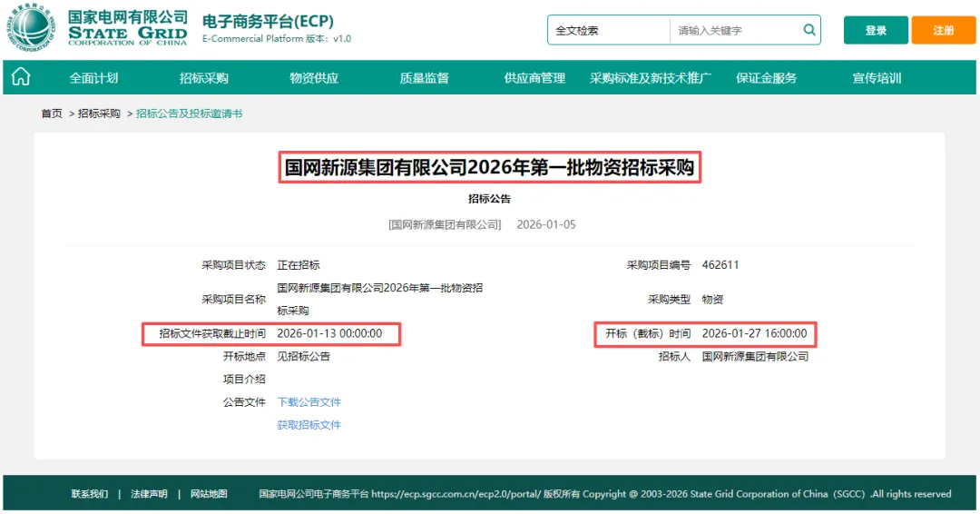
Task: Click the 开标地点 value 见招标公告
Action: click(303, 356)
